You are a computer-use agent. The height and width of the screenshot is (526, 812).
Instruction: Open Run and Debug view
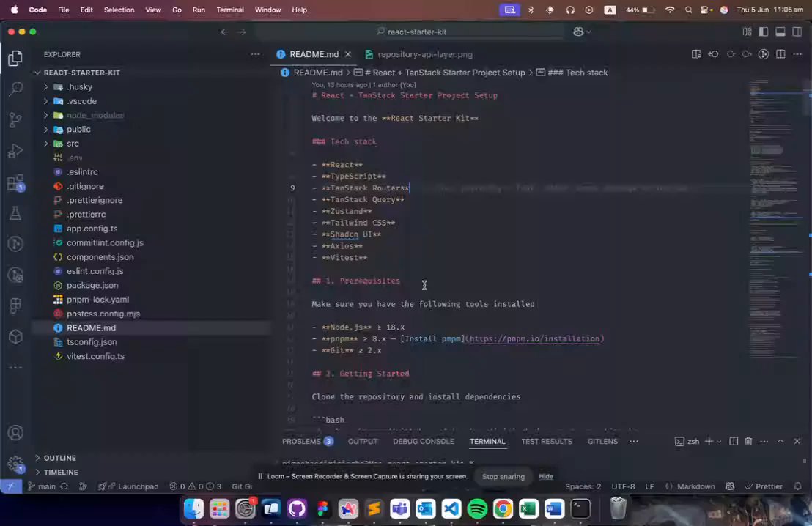[x=15, y=151]
